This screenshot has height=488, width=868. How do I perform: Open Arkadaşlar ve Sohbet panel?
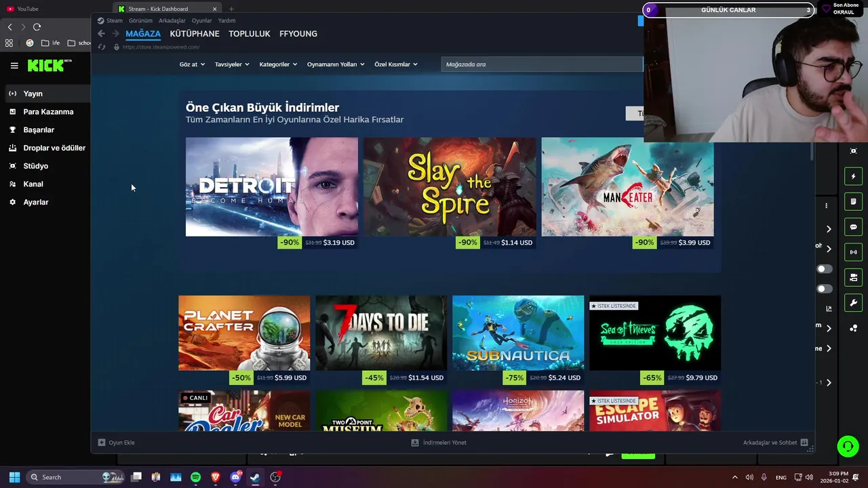pyautogui.click(x=776, y=443)
